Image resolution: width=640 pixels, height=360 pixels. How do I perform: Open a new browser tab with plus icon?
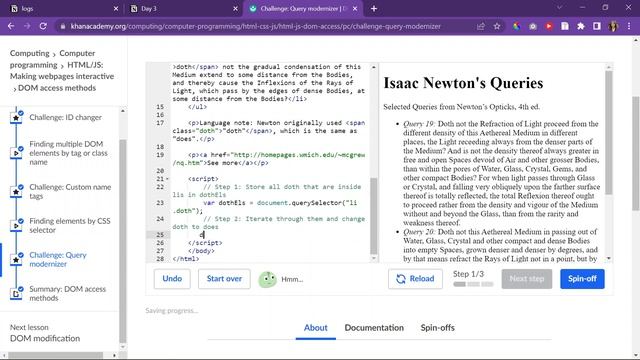(374, 8)
